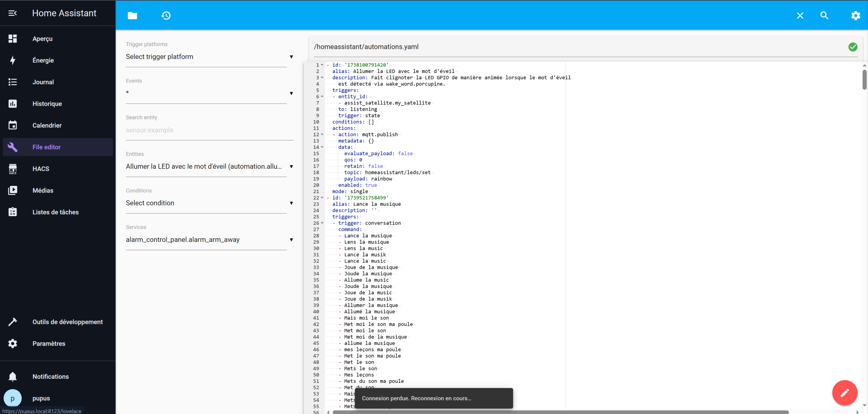Click line 'assist_satellite.my_satellite'
This screenshot has height=414, width=868.
pyautogui.click(x=387, y=103)
